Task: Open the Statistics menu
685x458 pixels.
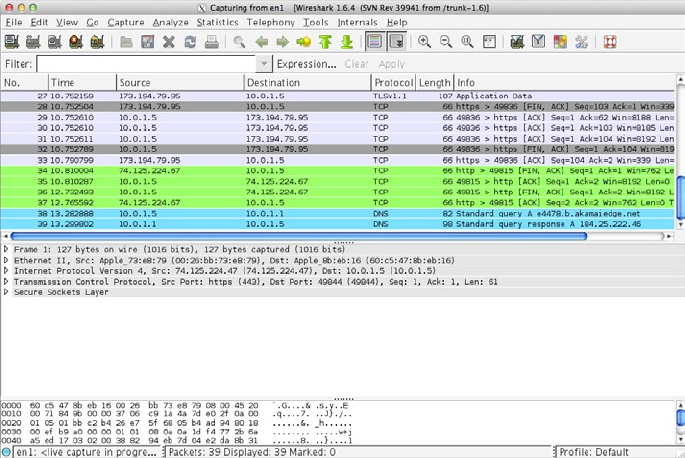Action: pos(217,22)
